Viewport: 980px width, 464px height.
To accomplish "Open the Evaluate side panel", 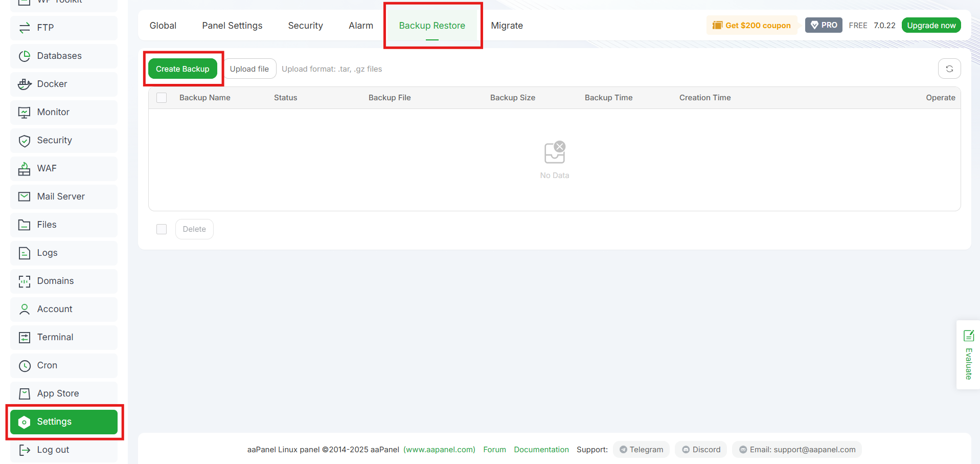I will 968,355.
